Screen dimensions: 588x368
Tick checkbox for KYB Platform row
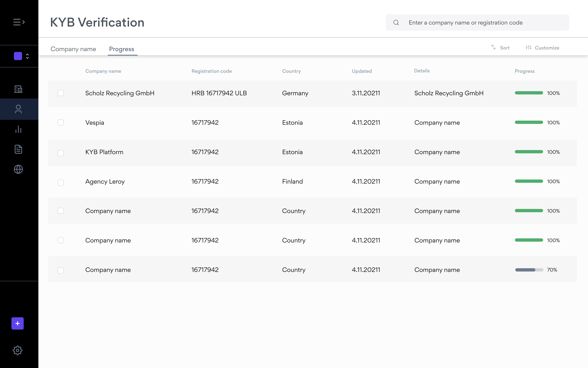coord(61,153)
